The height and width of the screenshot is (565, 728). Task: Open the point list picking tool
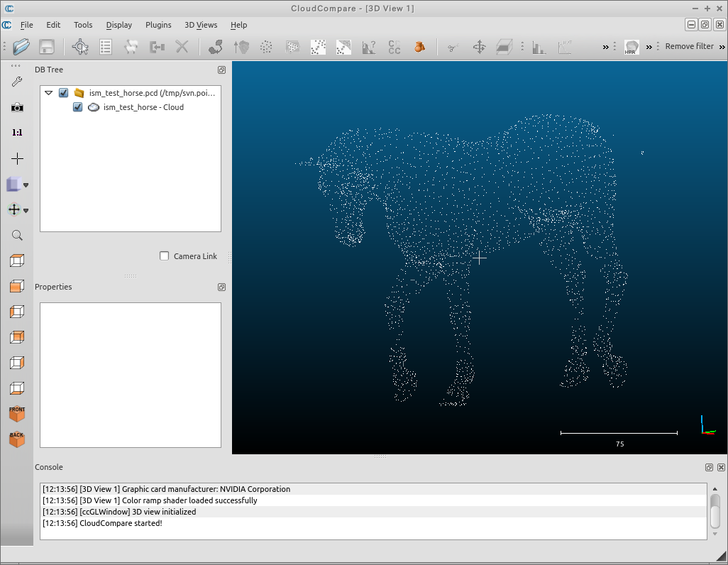106,46
